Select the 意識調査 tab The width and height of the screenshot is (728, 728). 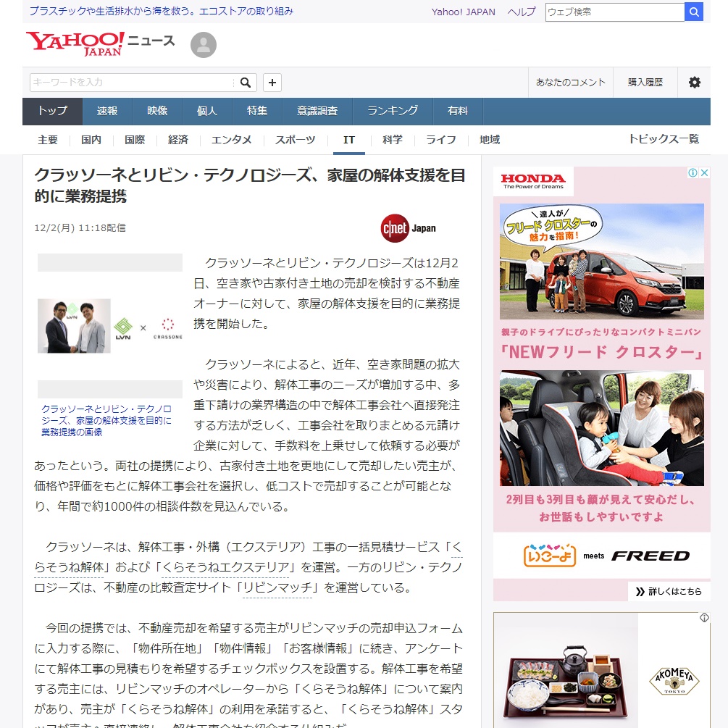point(317,112)
